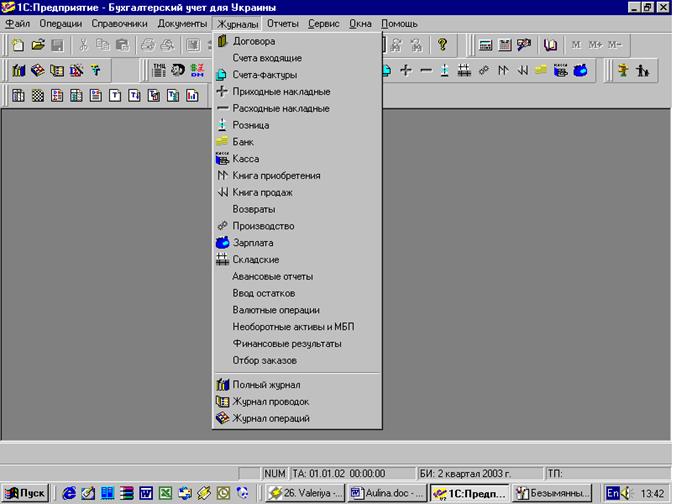Click the New document toolbar icon
The width and height of the screenshot is (687, 504).
coord(18,45)
